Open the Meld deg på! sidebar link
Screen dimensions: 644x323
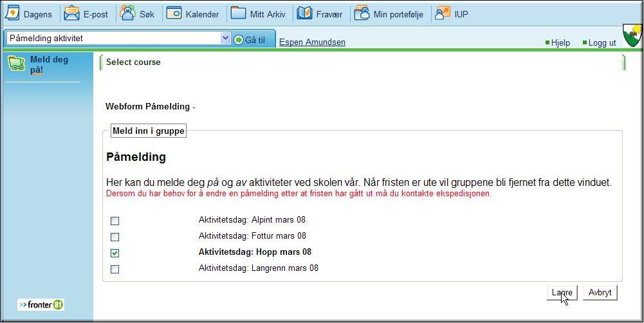coord(49,64)
